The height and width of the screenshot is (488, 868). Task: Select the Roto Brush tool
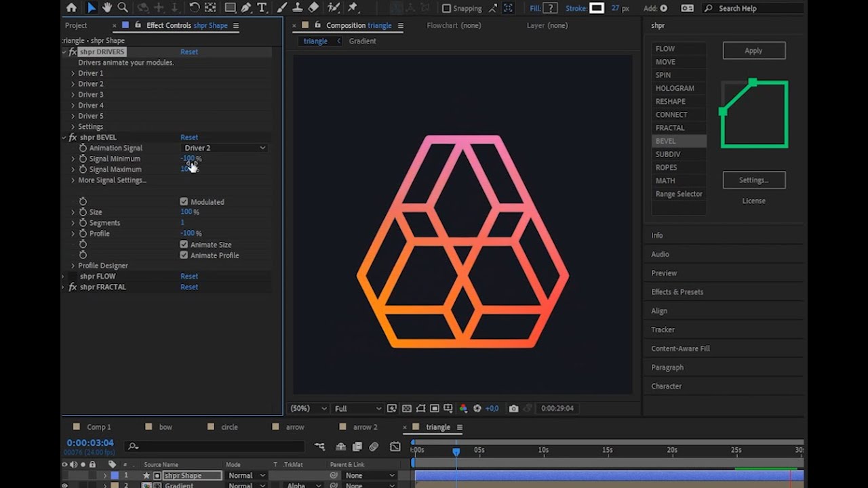[334, 8]
